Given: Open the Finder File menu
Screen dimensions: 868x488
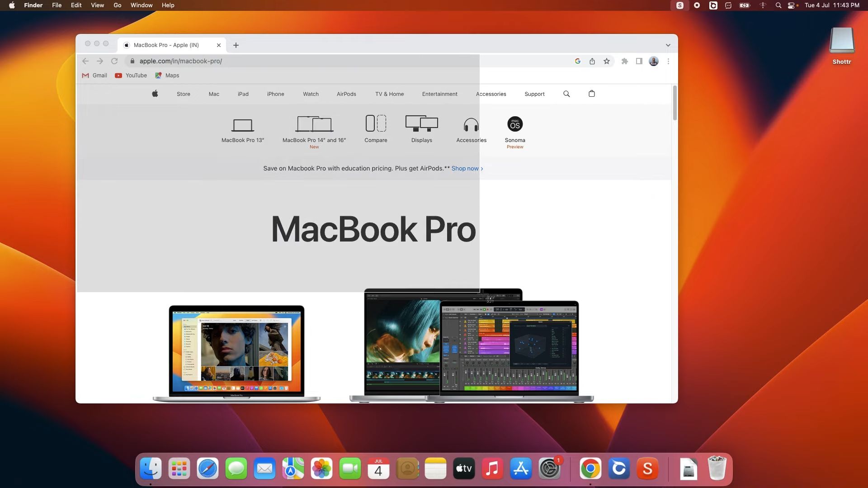Looking at the screenshot, I should coord(57,5).
